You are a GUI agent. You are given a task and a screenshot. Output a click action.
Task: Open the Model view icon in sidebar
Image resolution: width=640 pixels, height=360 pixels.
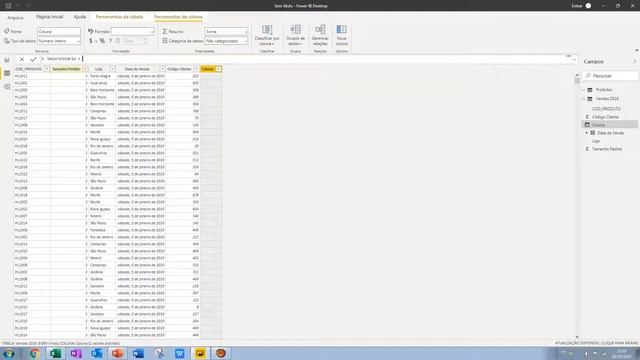7,87
